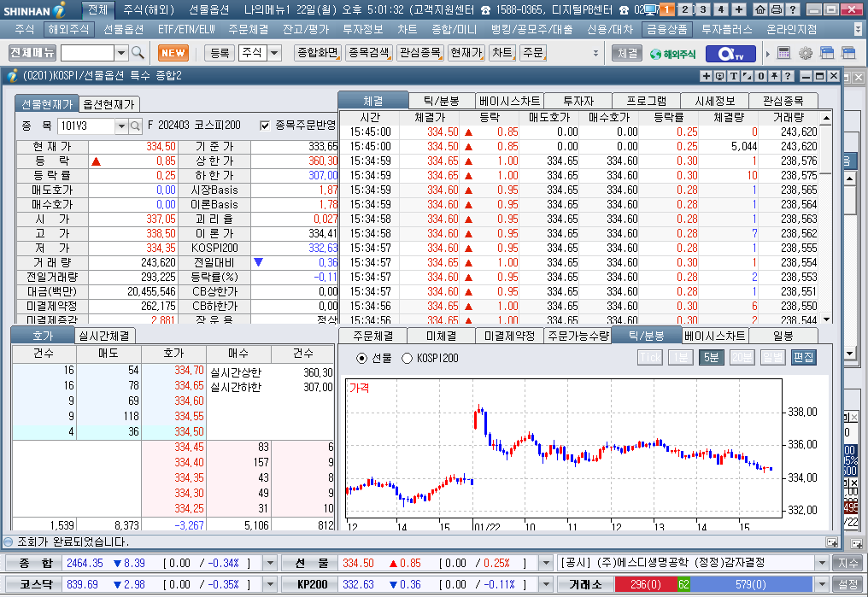Screen dimensions: 868x597
Task: Click the menu search input field
Action: (x=87, y=53)
